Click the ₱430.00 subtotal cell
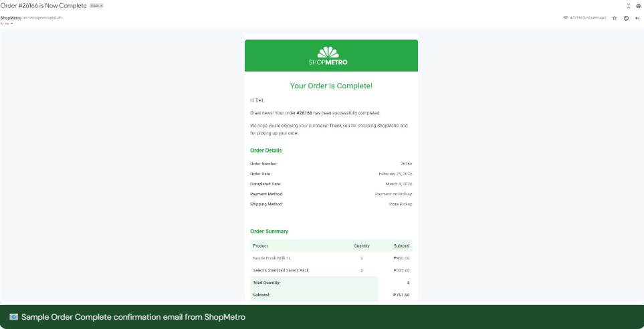Image resolution: width=644 pixels, height=329 pixels. tap(401, 258)
